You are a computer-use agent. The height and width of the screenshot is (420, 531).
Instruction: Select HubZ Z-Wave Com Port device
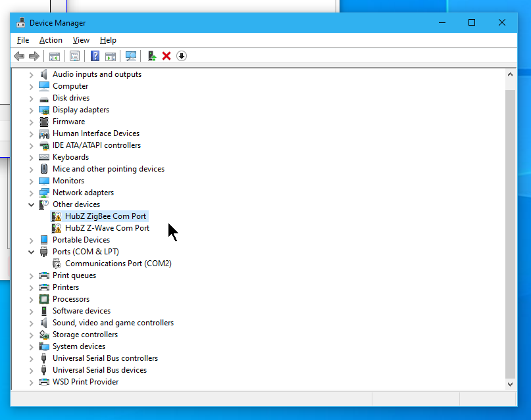coord(107,228)
